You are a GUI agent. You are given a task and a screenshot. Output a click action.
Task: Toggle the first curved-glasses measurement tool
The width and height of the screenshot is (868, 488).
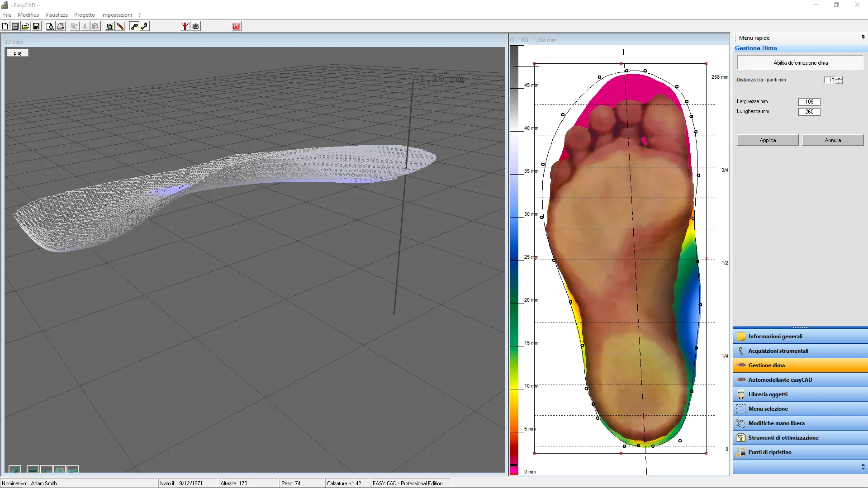134,26
